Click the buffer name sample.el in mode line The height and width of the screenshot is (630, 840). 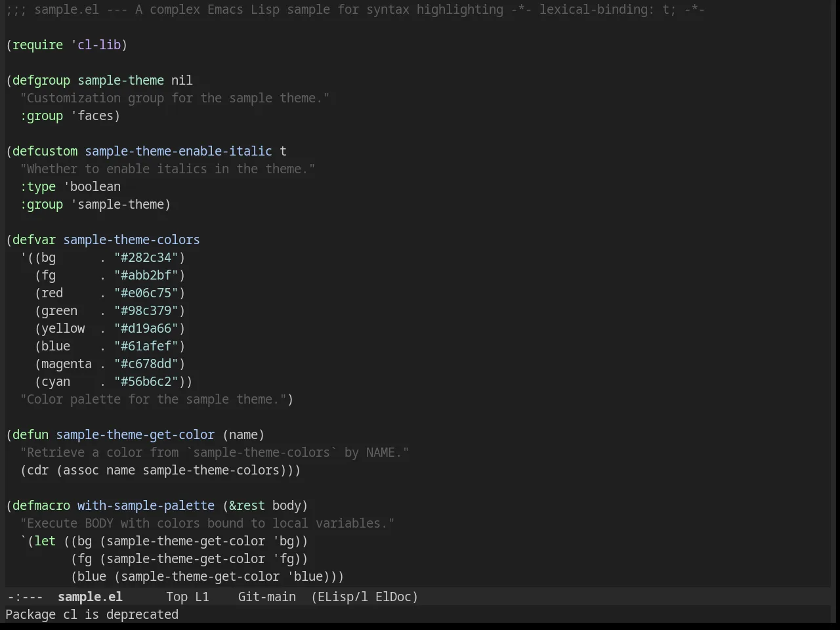coord(90,597)
